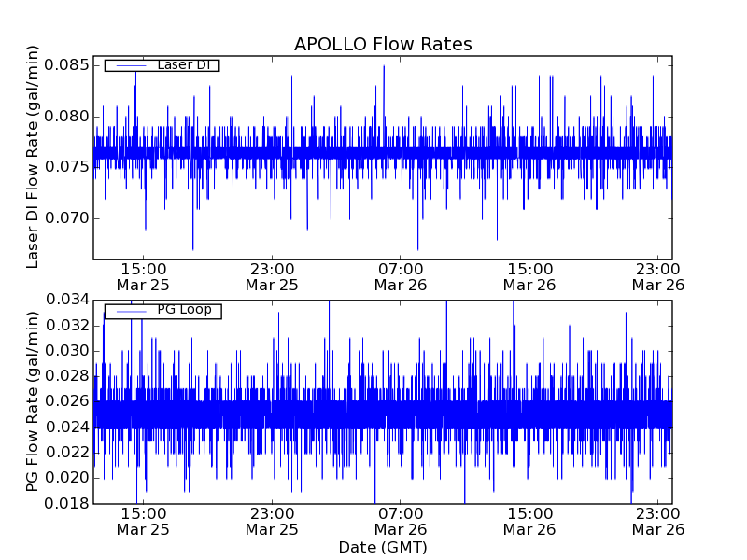
Task: Click the 0.075 tick label in top plot
Action: (x=66, y=167)
